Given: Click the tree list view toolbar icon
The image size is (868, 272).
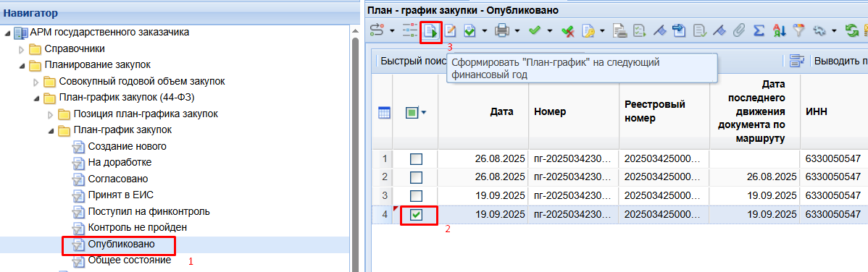Looking at the screenshot, I should [410, 31].
